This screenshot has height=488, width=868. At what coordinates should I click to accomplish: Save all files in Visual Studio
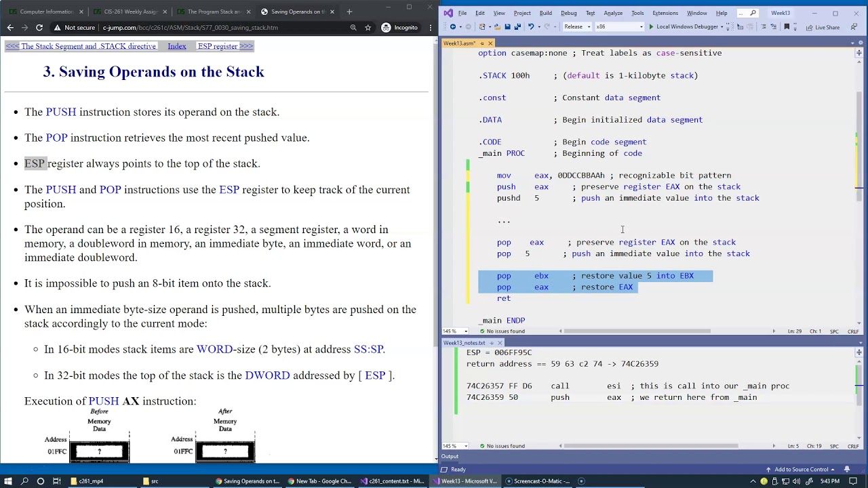(x=517, y=27)
